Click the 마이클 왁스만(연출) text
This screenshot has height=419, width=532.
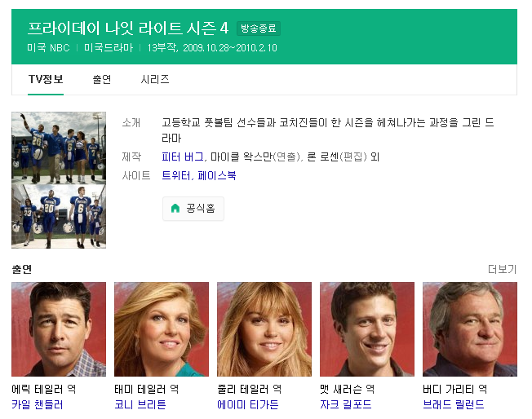click(256, 157)
